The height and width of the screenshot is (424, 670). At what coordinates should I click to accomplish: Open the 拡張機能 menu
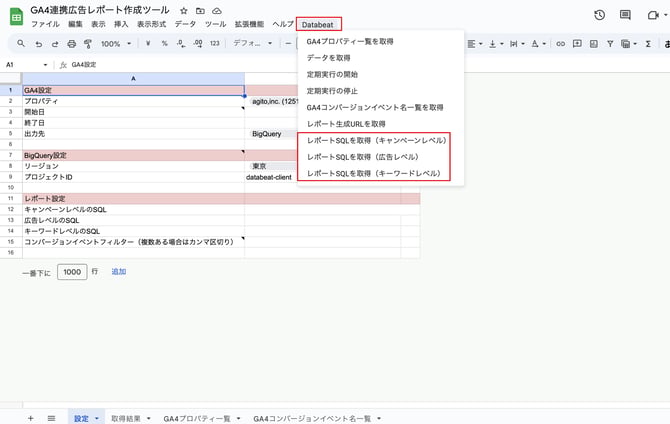point(249,24)
